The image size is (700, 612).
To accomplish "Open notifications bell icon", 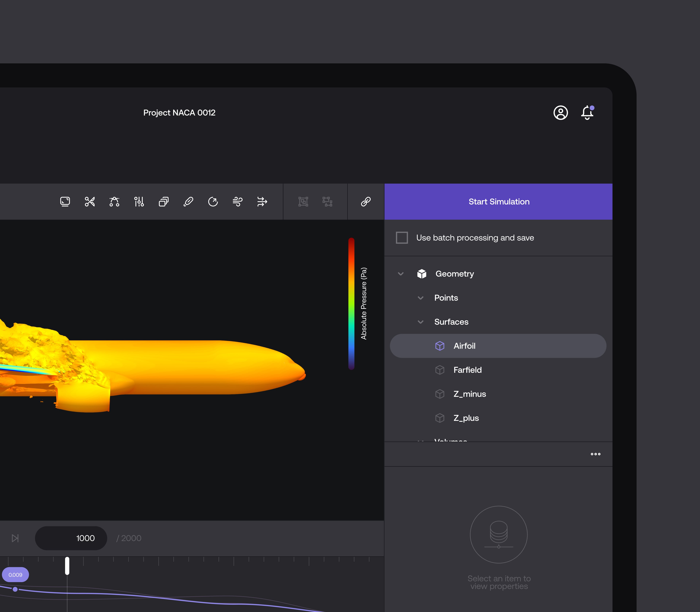I will 587,113.
